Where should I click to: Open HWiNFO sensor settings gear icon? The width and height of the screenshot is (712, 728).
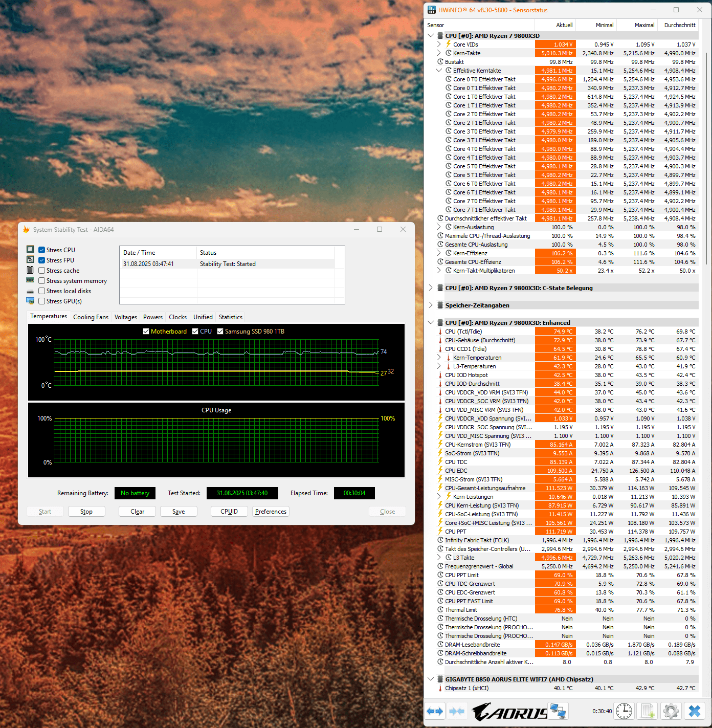(x=671, y=711)
